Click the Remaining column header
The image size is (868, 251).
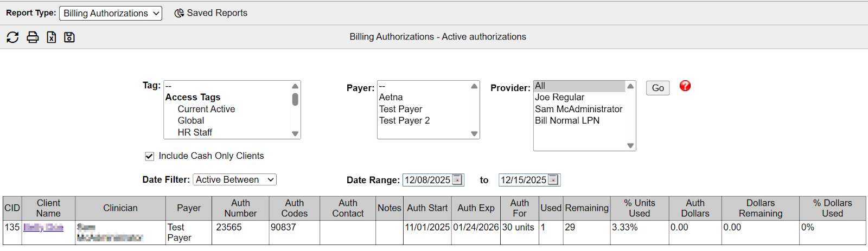coord(587,208)
